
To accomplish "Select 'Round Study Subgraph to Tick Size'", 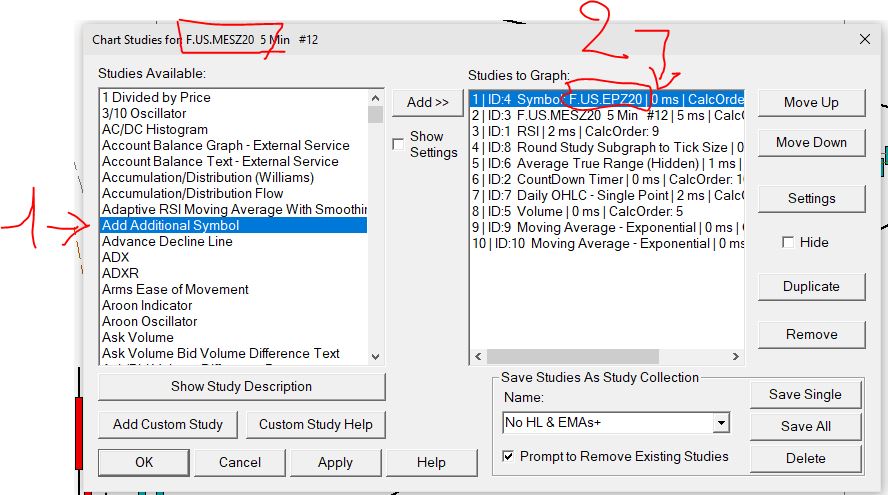I will [607, 147].
